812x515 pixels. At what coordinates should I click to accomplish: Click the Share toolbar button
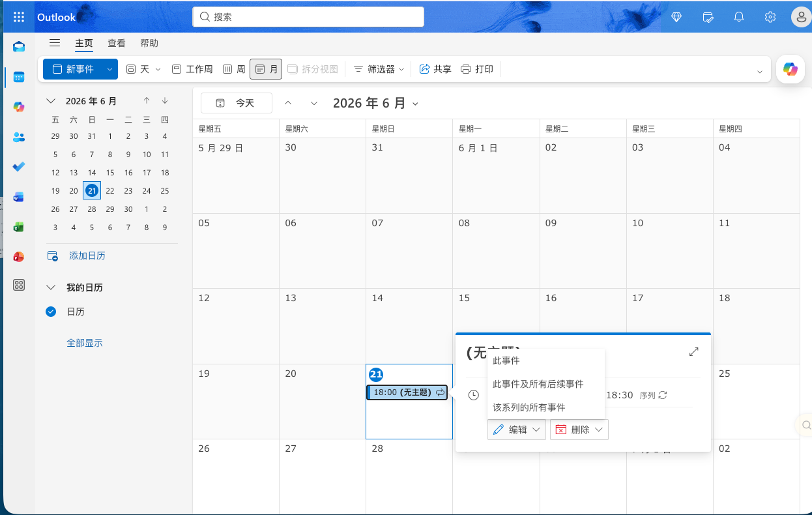435,69
